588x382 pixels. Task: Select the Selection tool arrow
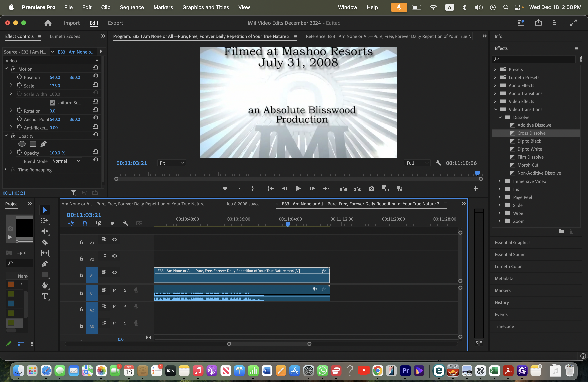coord(45,210)
